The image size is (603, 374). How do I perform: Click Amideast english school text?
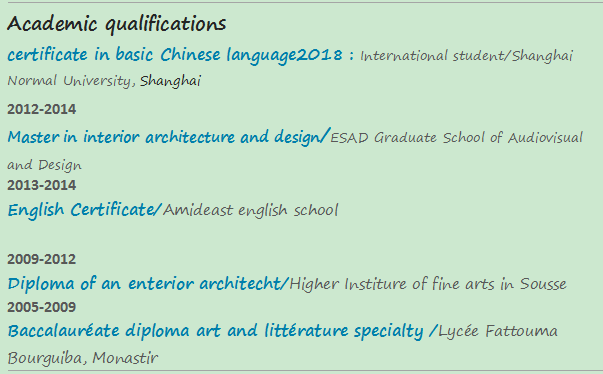click(x=250, y=210)
